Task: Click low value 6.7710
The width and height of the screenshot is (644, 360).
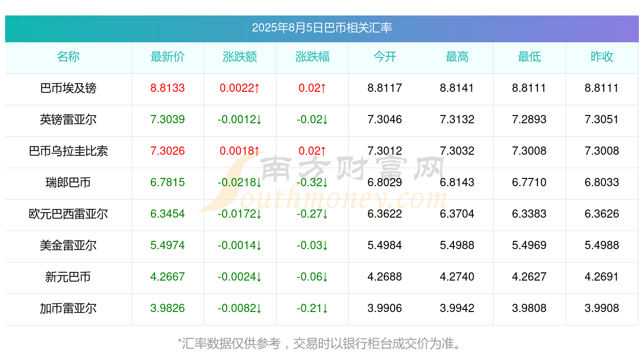Action: click(x=530, y=183)
